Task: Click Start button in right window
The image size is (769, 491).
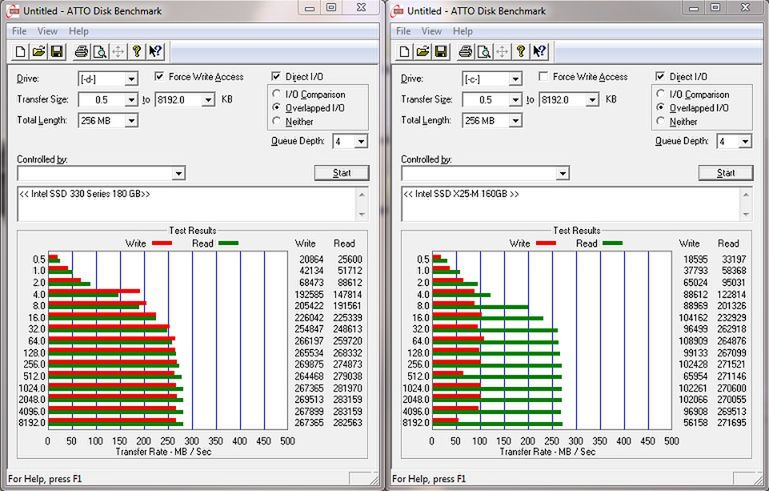Action: pyautogui.click(x=725, y=173)
